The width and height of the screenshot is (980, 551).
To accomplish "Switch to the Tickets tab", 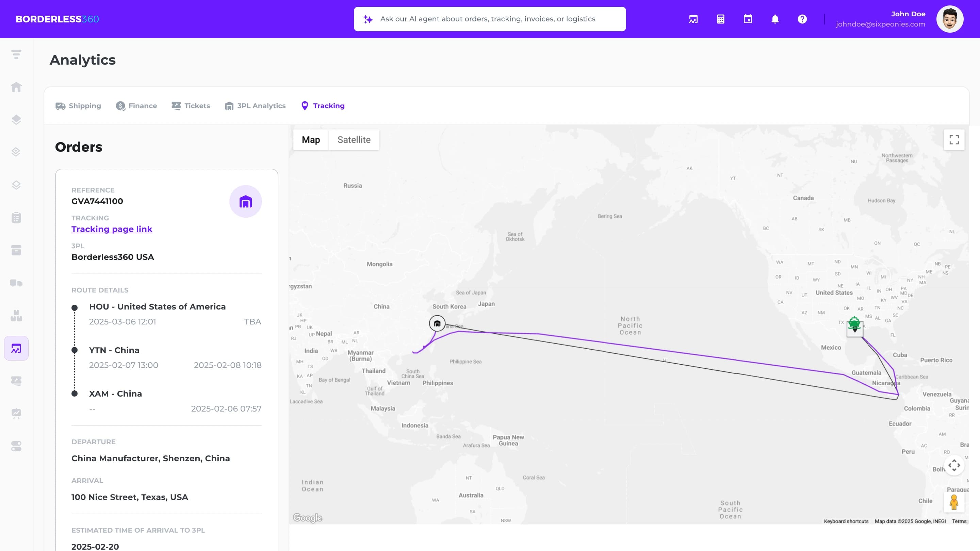I will [x=191, y=106].
